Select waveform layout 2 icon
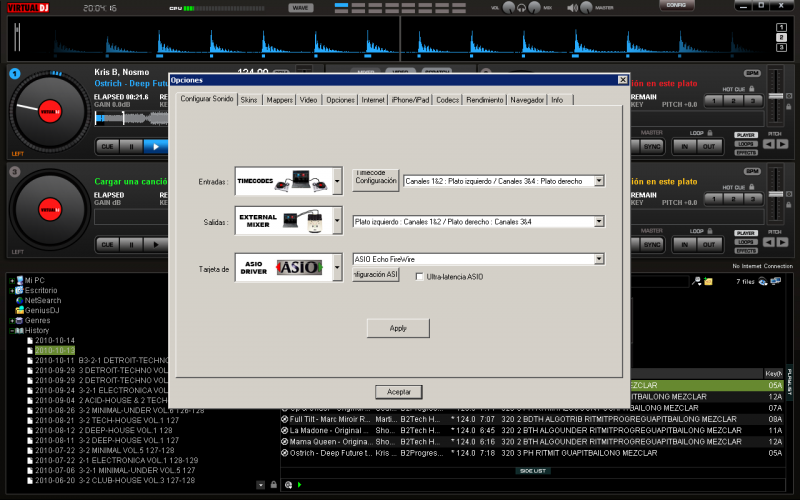 coord(781,37)
